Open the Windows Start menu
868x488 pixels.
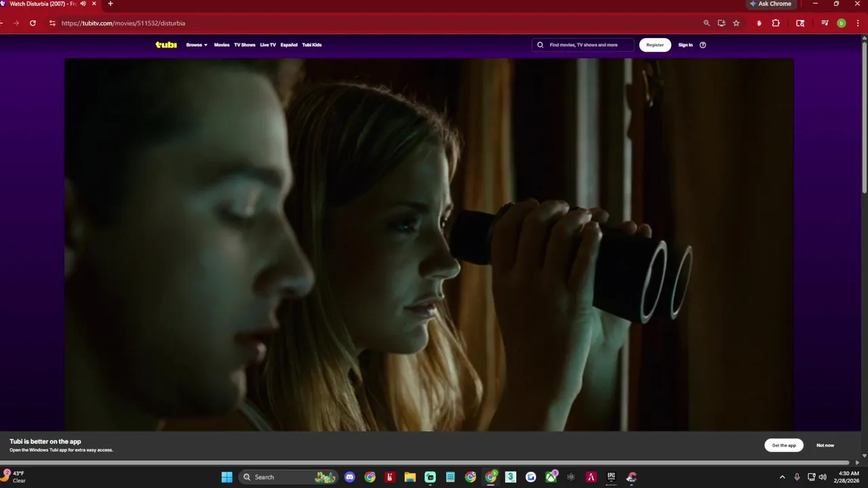tap(226, 477)
